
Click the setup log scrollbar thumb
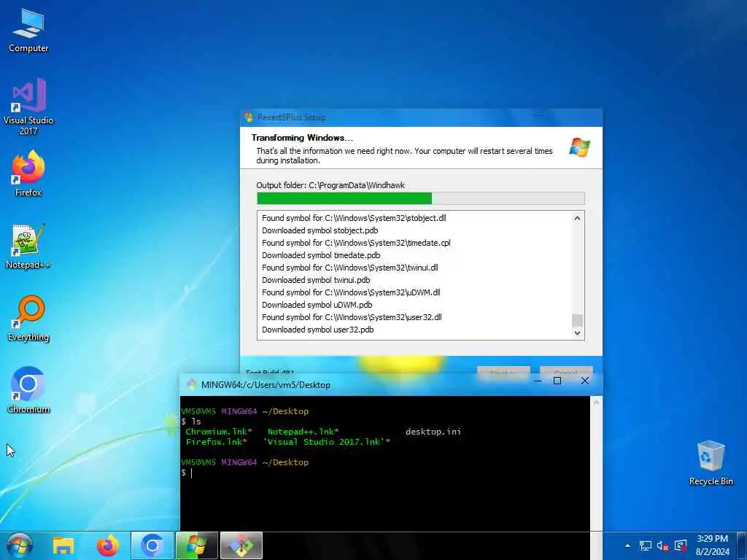578,320
